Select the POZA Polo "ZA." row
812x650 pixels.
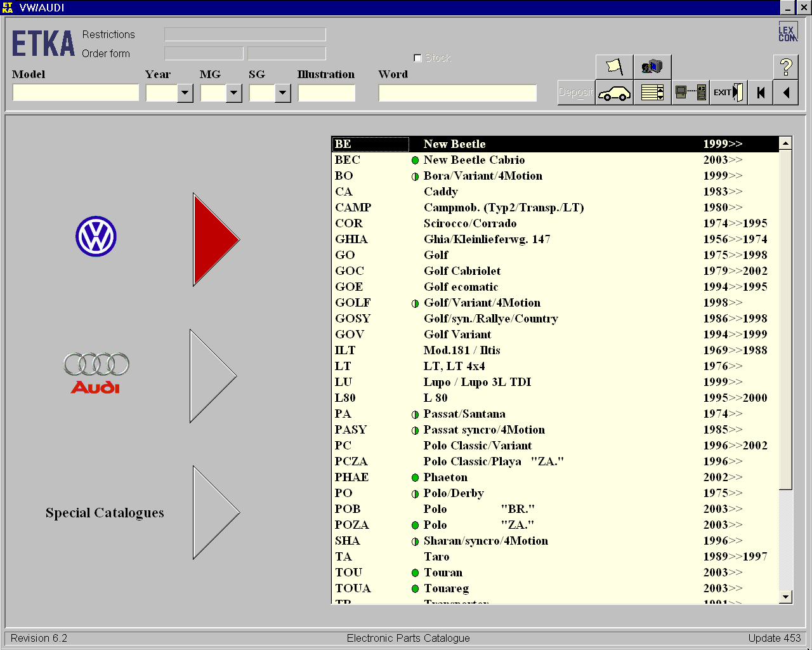[555, 525]
